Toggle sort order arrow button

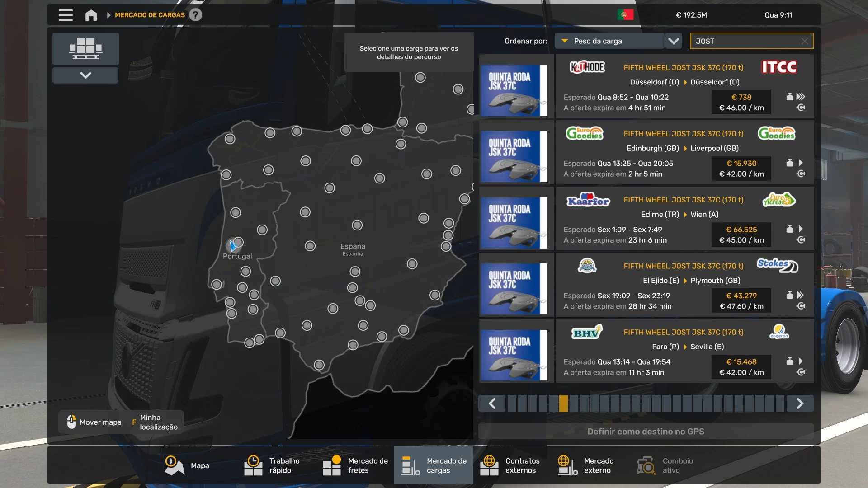click(674, 41)
